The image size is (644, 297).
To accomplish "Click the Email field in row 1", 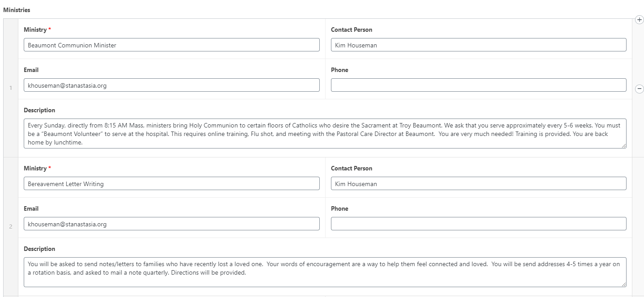I will pyautogui.click(x=172, y=85).
